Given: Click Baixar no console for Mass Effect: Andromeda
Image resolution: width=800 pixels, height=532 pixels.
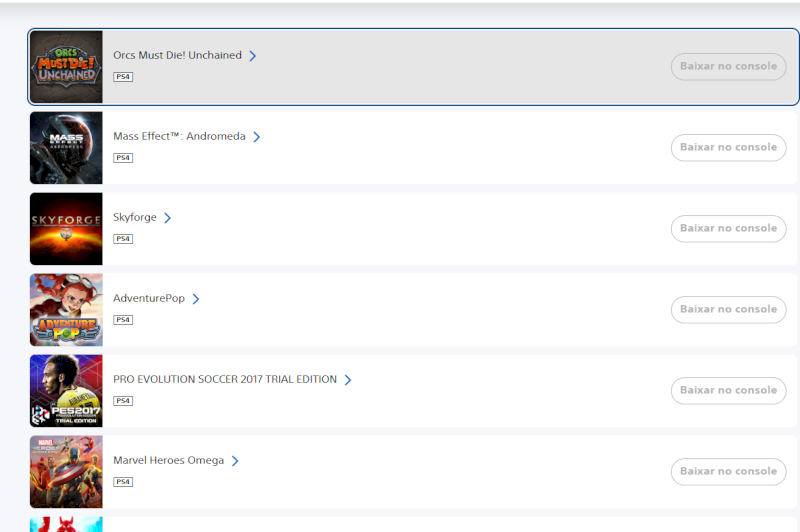Looking at the screenshot, I should tap(729, 147).
